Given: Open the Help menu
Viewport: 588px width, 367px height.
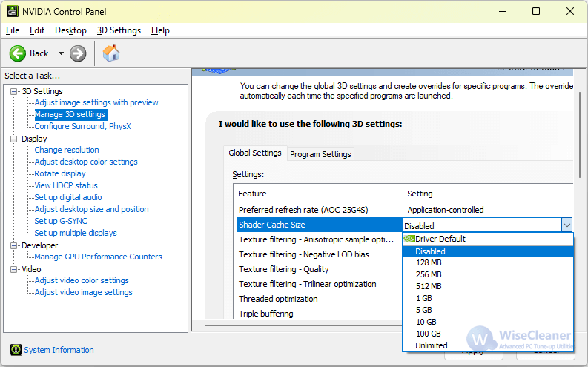Looking at the screenshot, I should 160,30.
